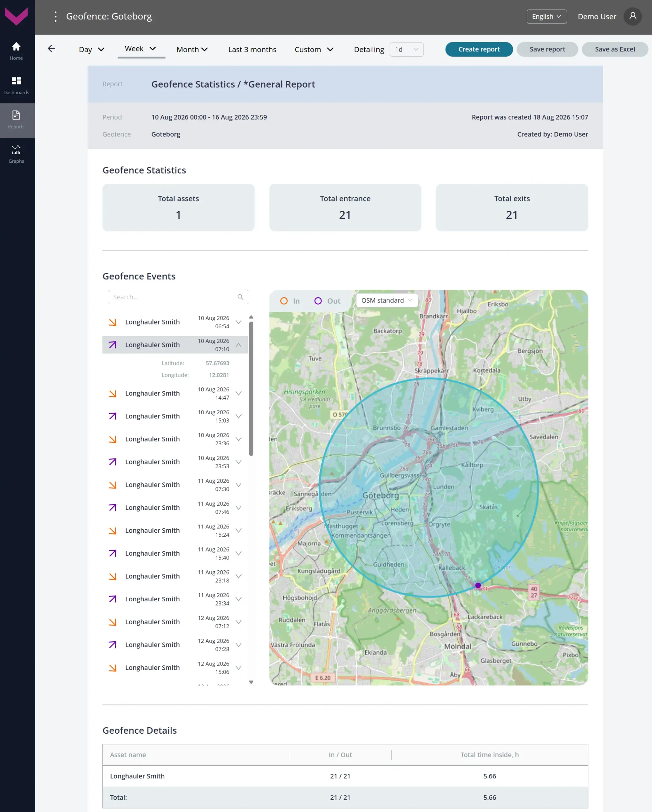Toggle the Out events map filter
This screenshot has height=812, width=652.
tap(327, 301)
